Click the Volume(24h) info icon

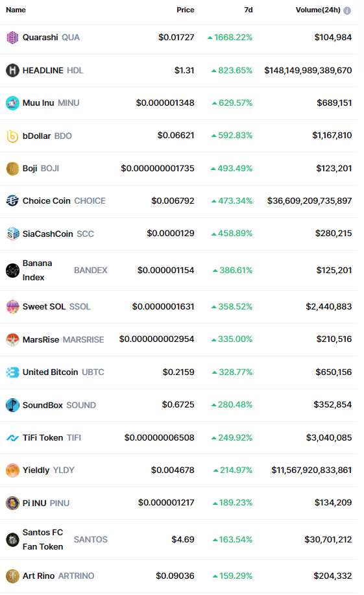(x=347, y=10)
